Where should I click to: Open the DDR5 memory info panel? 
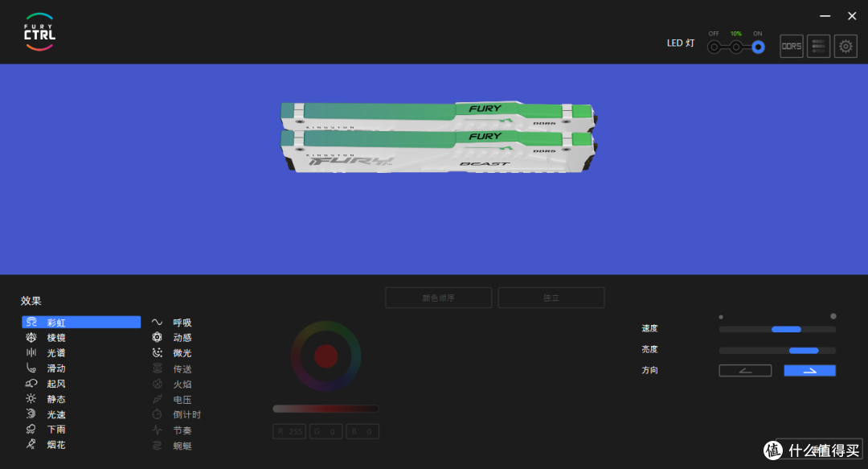click(x=792, y=47)
